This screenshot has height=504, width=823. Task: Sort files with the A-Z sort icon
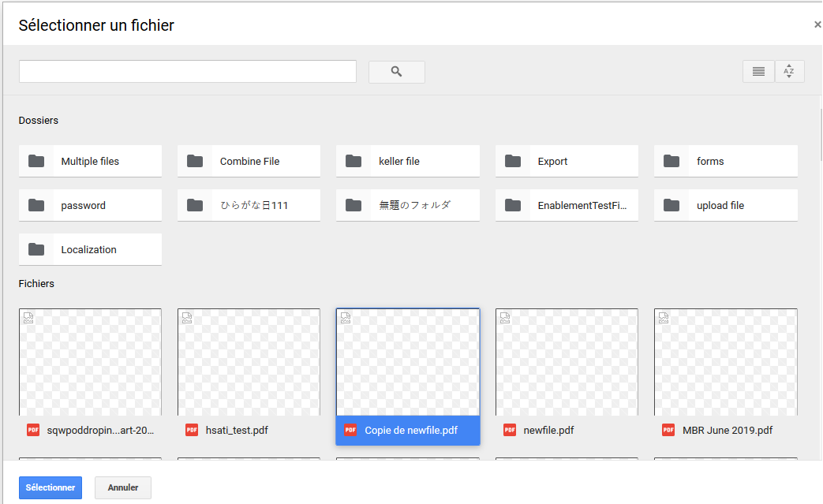point(789,71)
